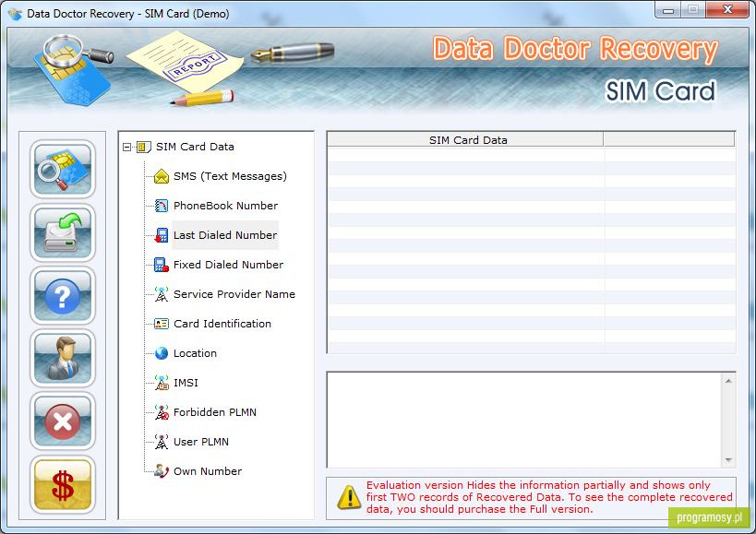The height and width of the screenshot is (534, 756).
Task: Open the Location entry in tree
Action: click(195, 353)
